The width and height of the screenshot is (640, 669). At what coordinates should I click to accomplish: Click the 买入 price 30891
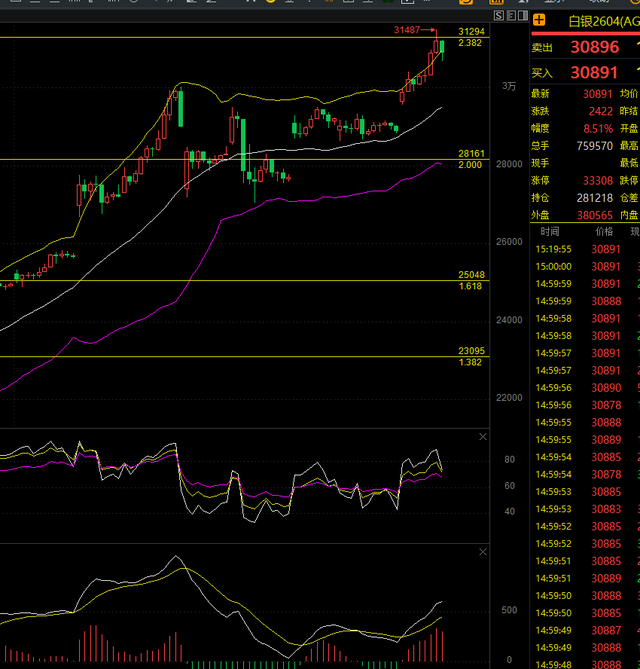[x=594, y=73]
